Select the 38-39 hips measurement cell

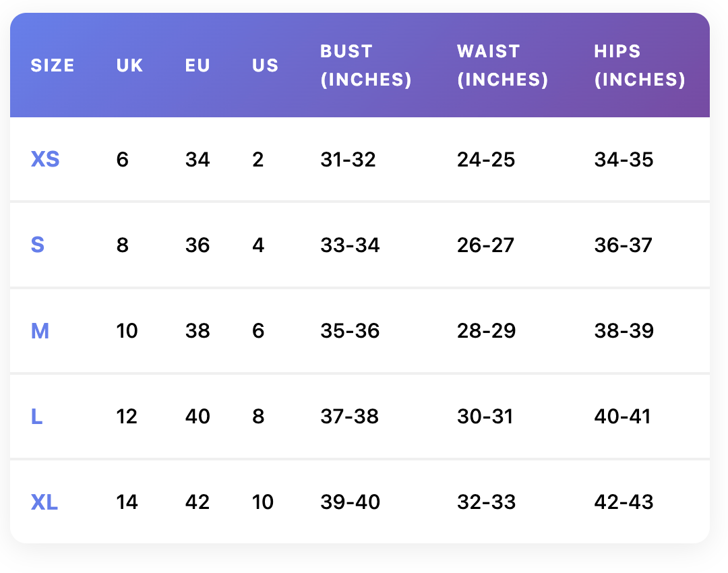click(x=624, y=331)
